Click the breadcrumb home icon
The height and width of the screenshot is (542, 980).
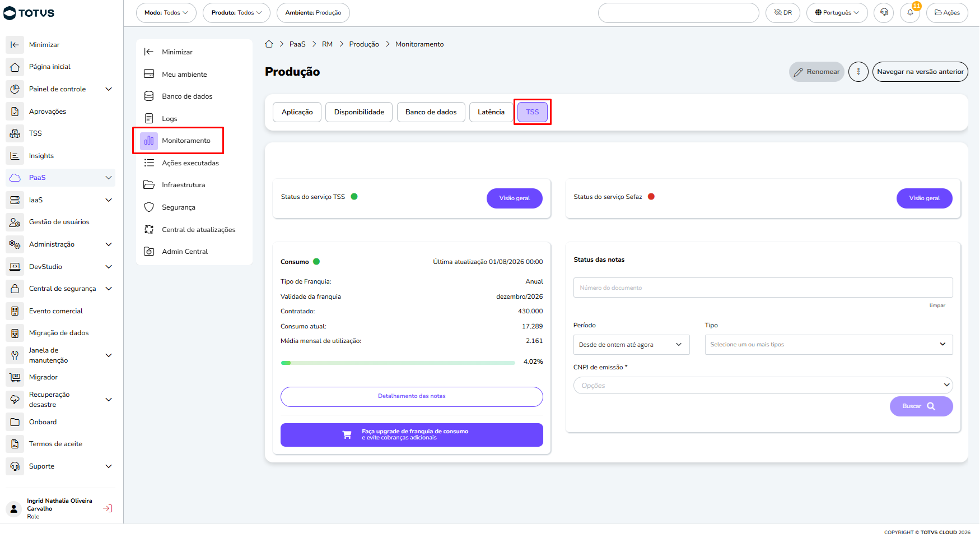(269, 44)
